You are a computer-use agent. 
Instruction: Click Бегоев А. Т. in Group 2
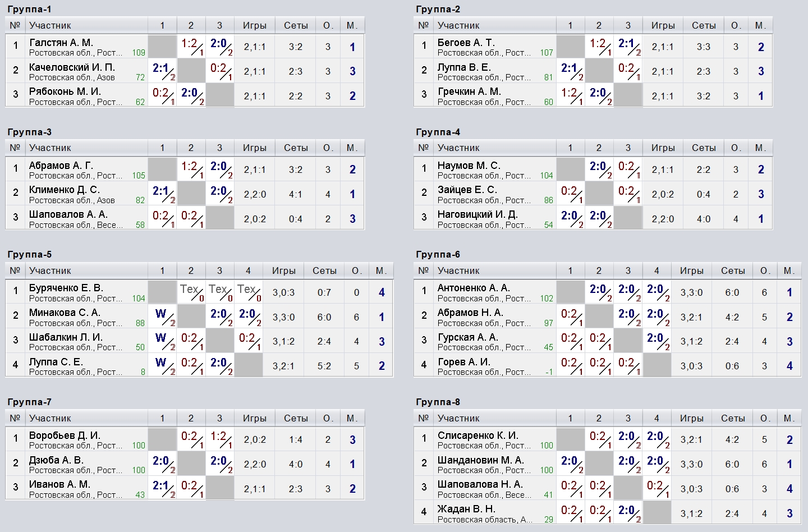pyautogui.click(x=466, y=43)
